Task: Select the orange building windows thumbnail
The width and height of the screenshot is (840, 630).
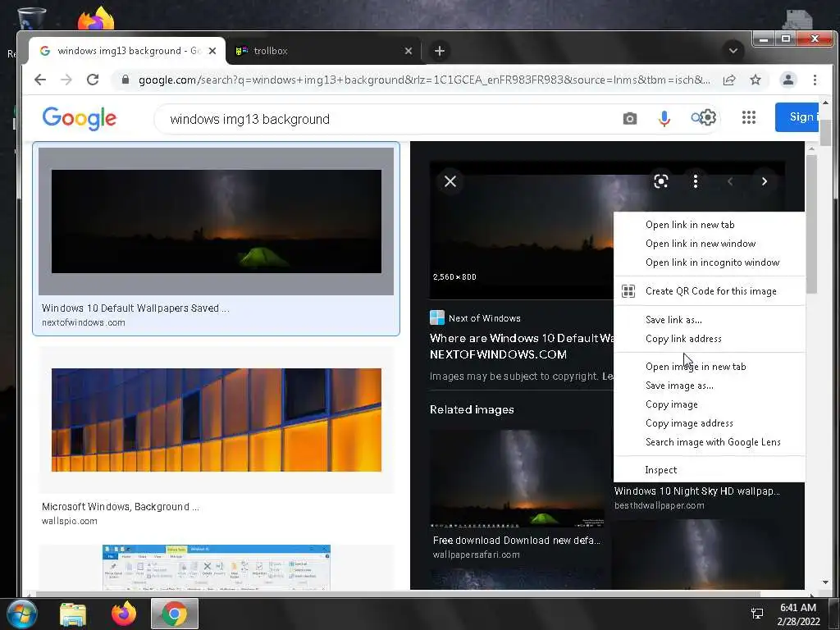Action: point(217,420)
